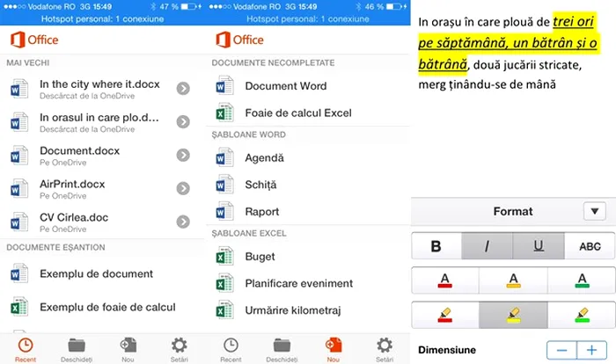Tap the arrow next to CV Cirlea.doc
Image resolution: width=616 pixels, height=364 pixels.
pos(183,222)
